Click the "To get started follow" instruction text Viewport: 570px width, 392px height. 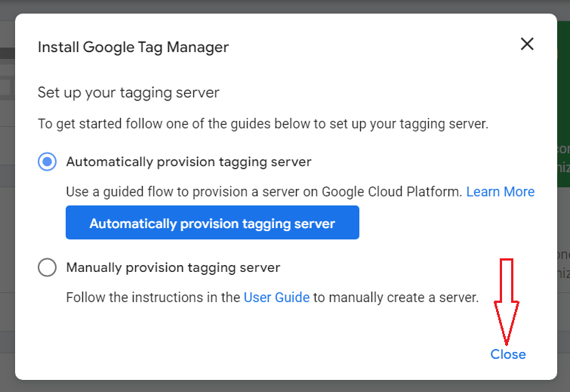click(x=263, y=124)
